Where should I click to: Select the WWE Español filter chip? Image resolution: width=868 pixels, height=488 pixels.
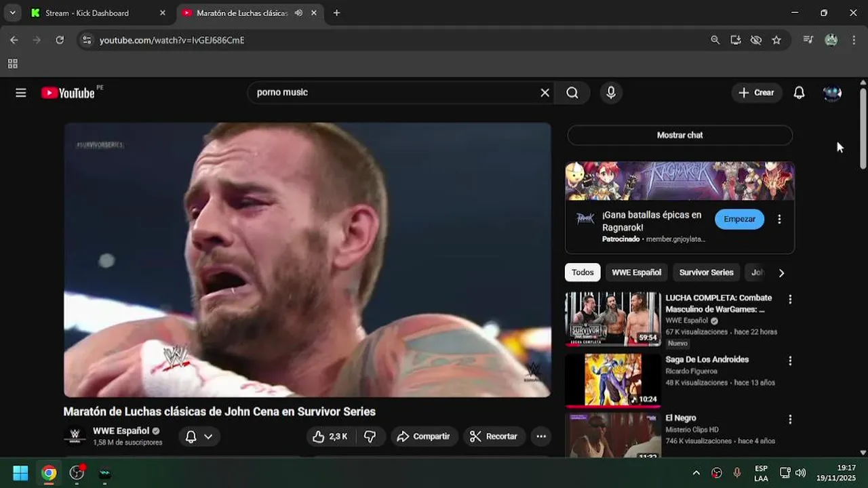[636, 272]
